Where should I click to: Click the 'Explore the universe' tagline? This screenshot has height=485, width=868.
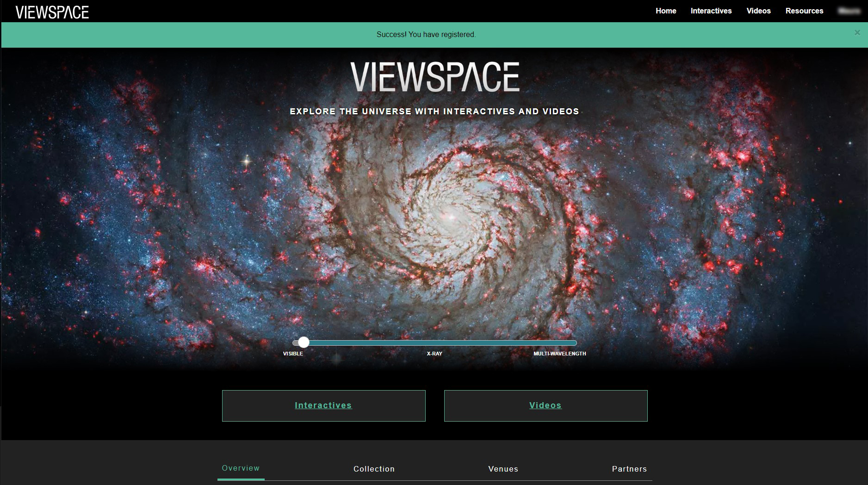coord(434,112)
